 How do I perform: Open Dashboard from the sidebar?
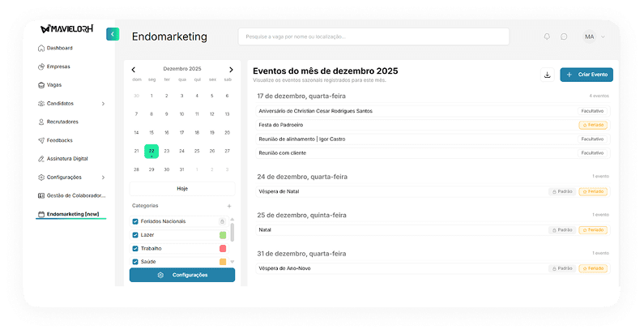click(x=55, y=48)
